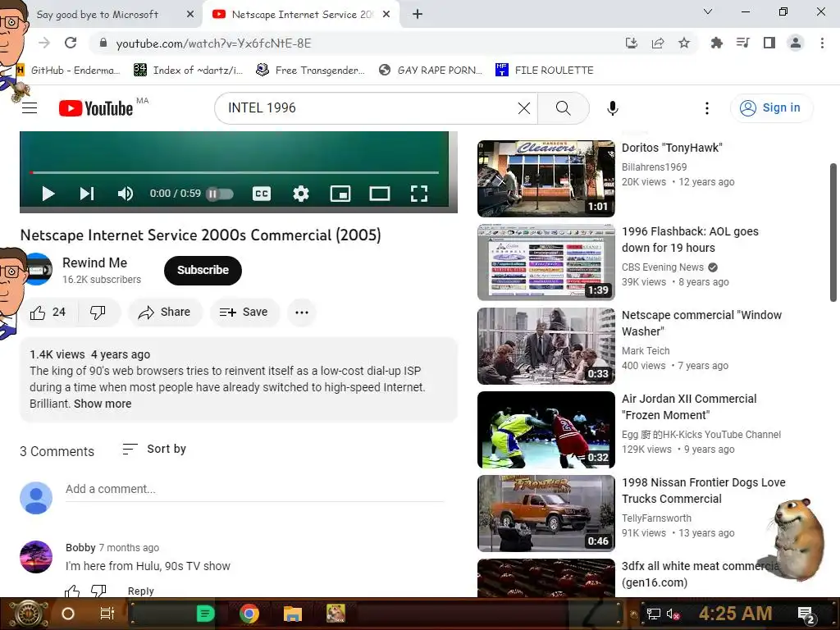Reload the YouTube page
The height and width of the screenshot is (630, 840).
(x=71, y=43)
